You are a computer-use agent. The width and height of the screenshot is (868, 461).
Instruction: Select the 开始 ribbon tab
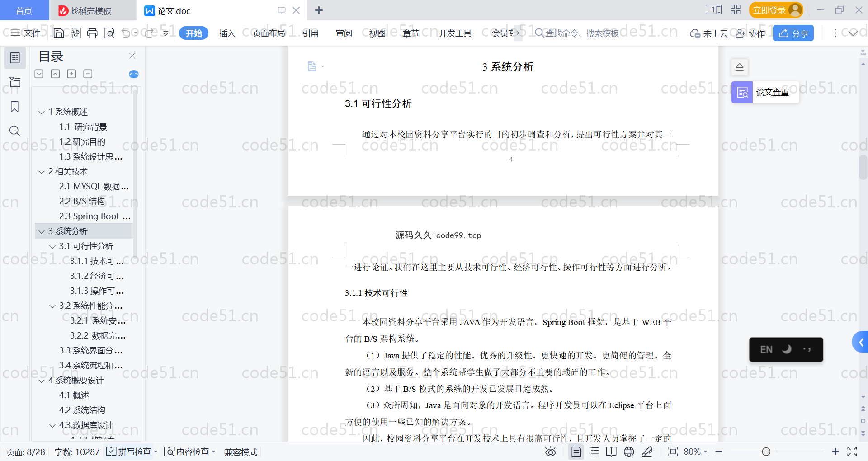point(193,33)
